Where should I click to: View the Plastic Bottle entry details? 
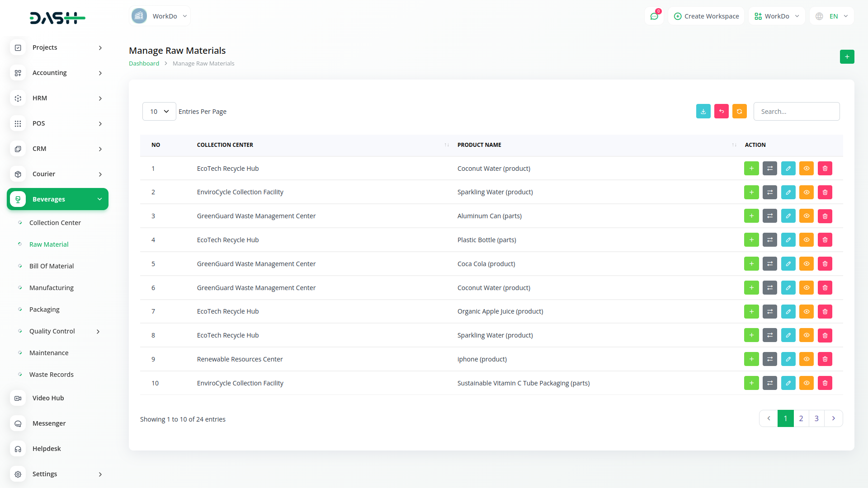pos(806,240)
